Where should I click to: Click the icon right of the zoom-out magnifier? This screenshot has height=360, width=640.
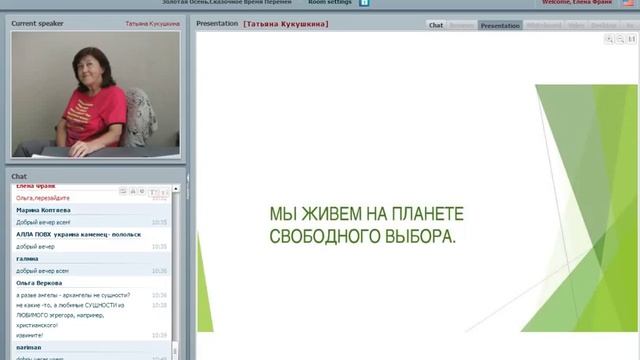click(x=631, y=39)
